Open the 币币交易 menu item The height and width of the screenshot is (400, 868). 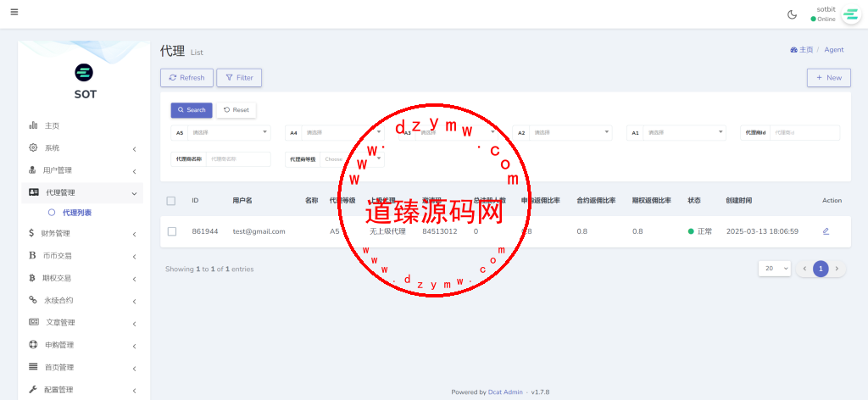[82, 256]
